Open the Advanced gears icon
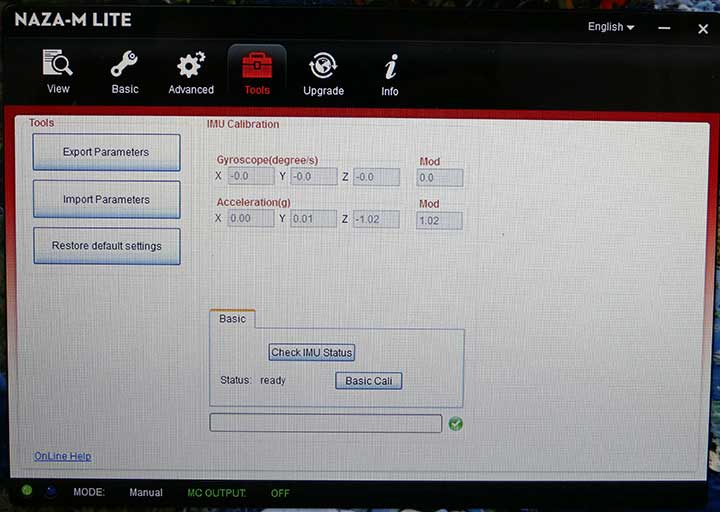 (x=190, y=66)
